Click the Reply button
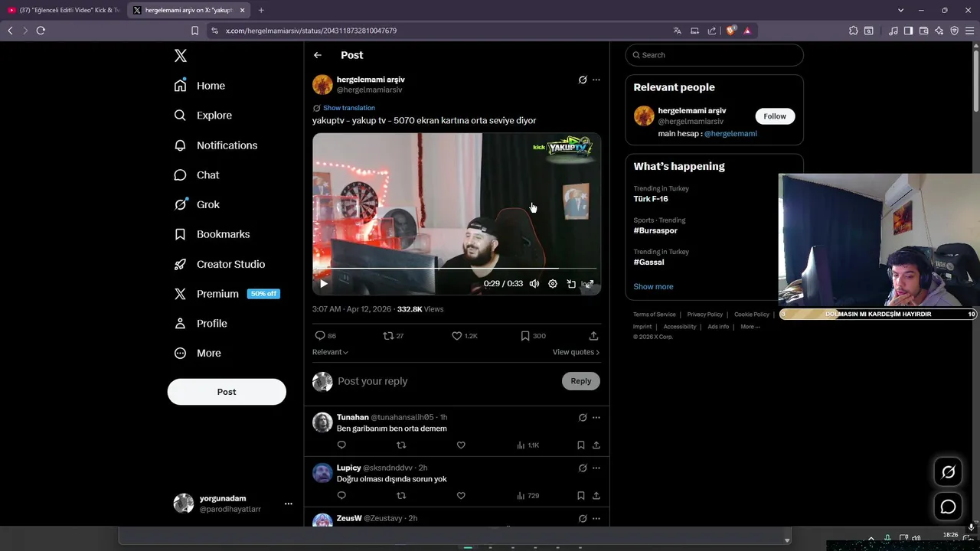The image size is (980, 551). [581, 381]
